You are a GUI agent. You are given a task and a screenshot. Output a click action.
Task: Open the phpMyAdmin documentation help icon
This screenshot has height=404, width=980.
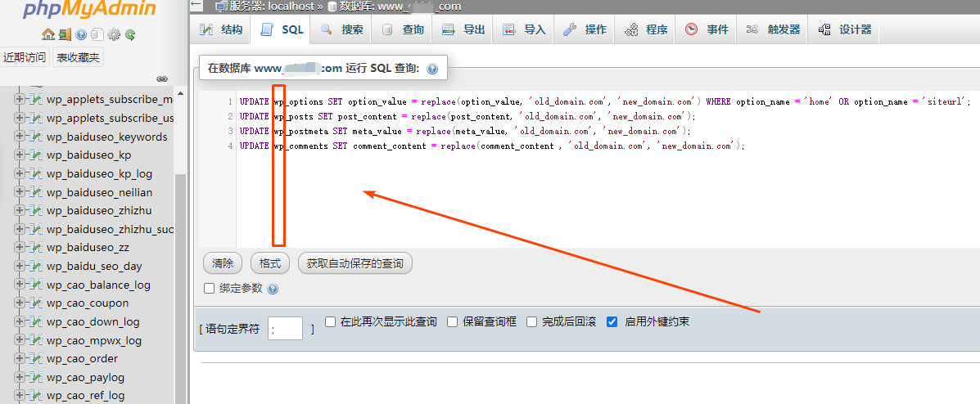(80, 34)
